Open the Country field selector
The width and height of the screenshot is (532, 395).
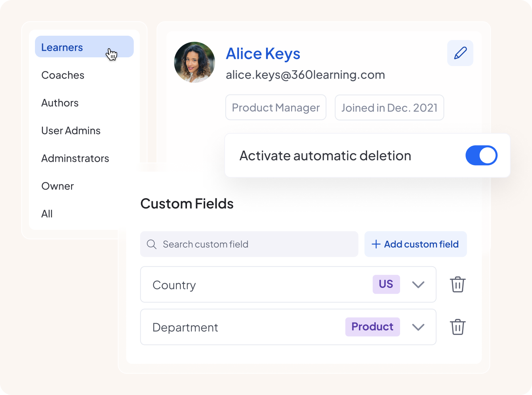[x=288, y=284]
